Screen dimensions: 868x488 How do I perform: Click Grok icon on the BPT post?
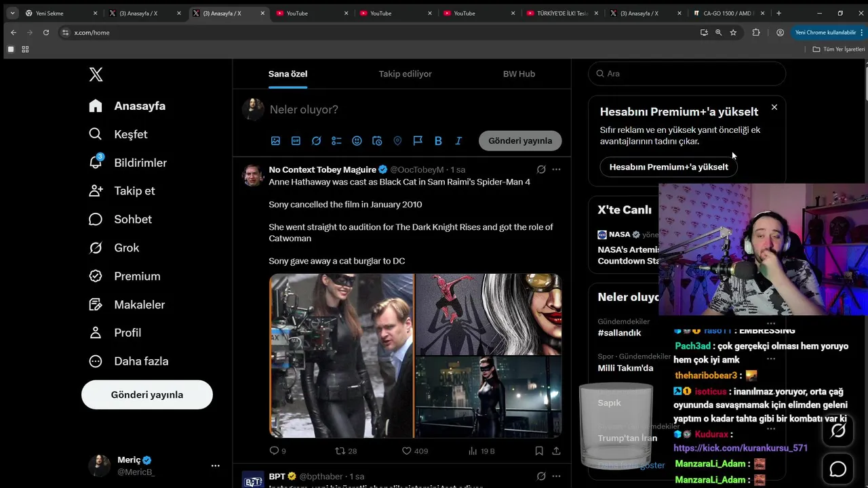(541, 476)
